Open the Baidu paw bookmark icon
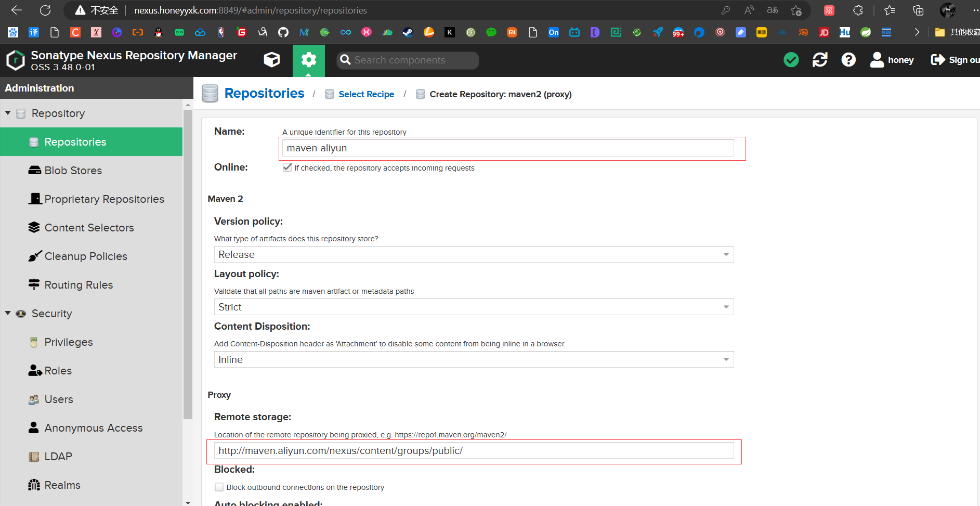This screenshot has width=980, height=506. (x=13, y=32)
